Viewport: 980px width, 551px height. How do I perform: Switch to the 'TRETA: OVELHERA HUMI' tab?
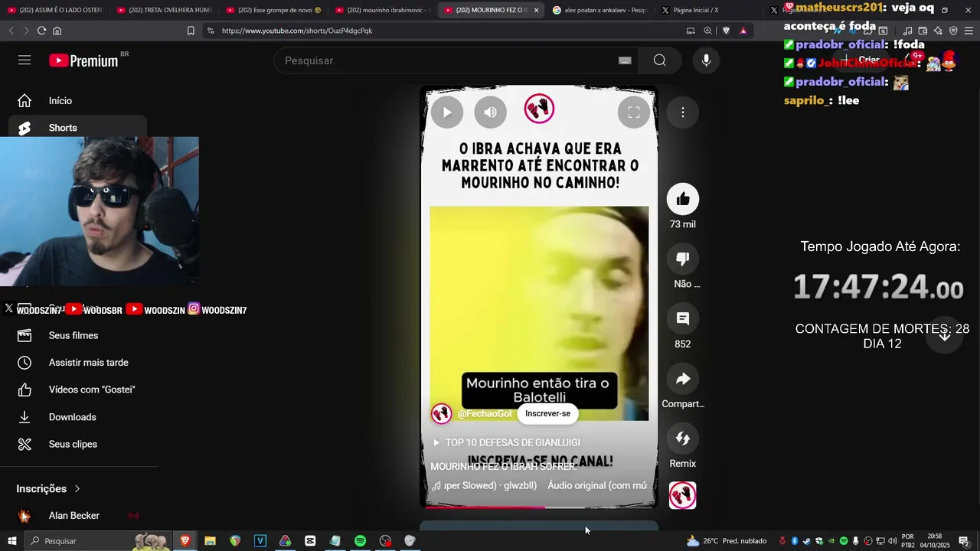[x=163, y=10]
